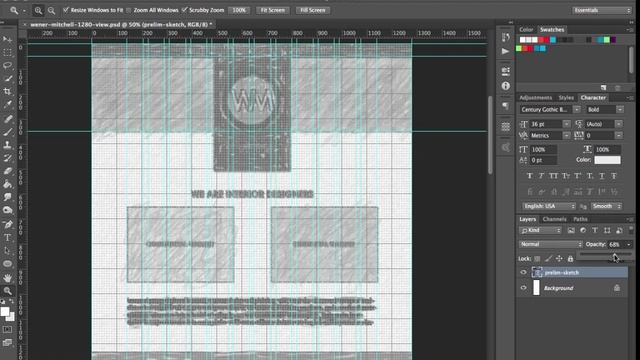Screen dimensions: 640x360
Task: Open the tracking value dropdown
Action: pyautogui.click(x=619, y=136)
